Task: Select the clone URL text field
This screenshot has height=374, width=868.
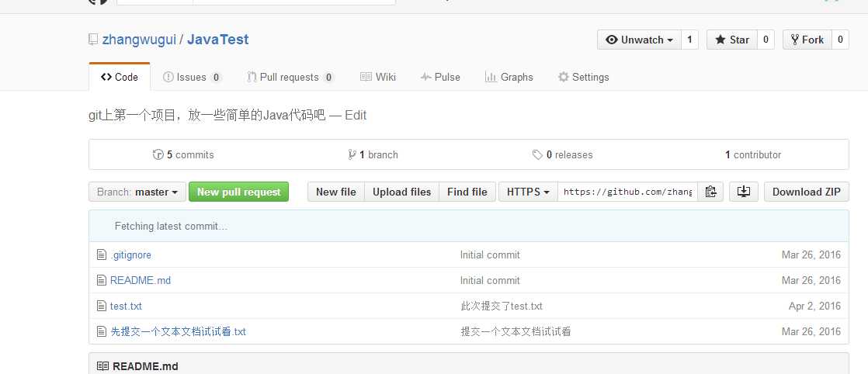Action: coord(627,192)
